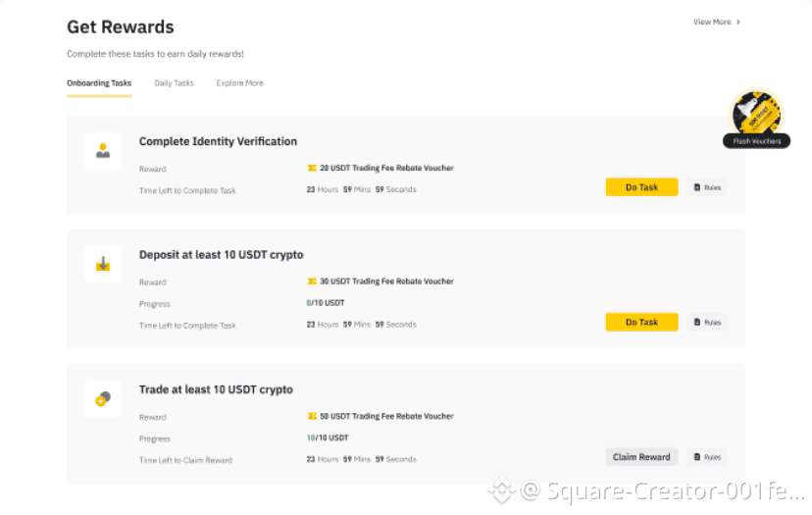Click the 0/10 USDT deposit progress value
Image resolution: width=812 pixels, height=515 pixels.
point(326,303)
